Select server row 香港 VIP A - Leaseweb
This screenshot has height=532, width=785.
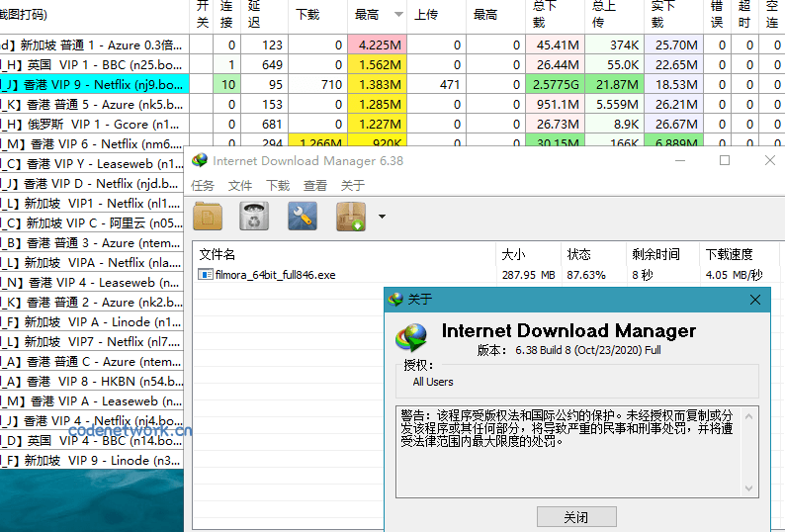(x=92, y=401)
